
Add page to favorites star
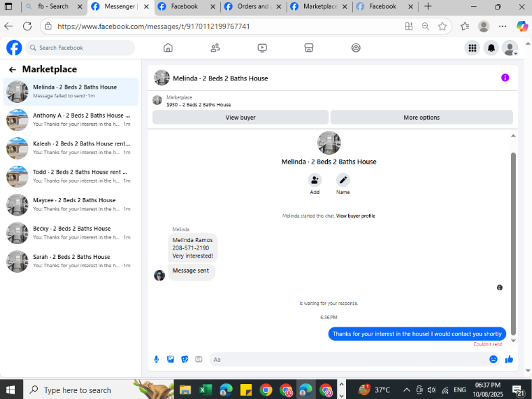[442, 26]
